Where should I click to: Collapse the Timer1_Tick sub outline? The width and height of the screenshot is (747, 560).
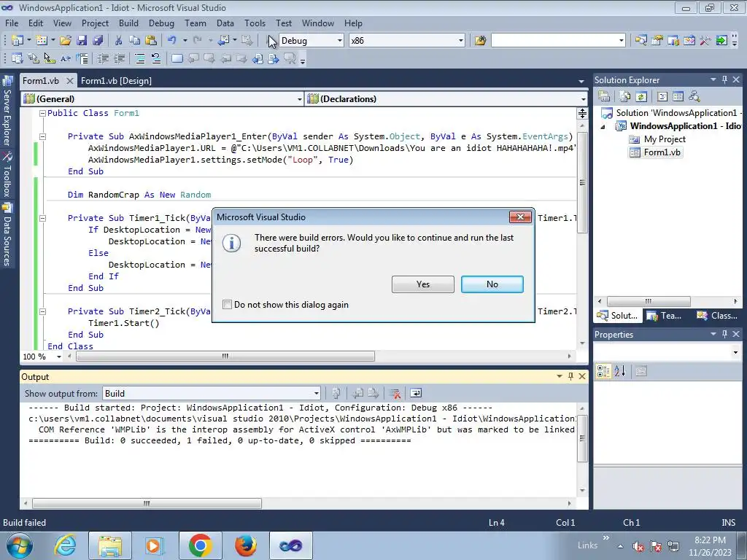(42, 218)
